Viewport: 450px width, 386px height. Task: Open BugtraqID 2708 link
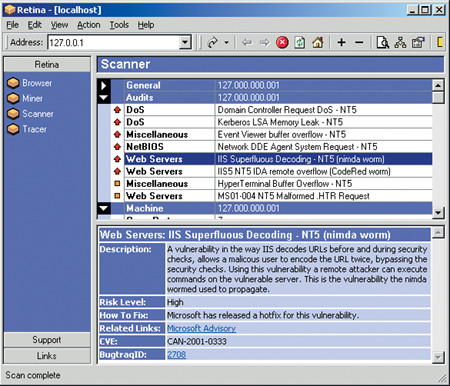176,354
